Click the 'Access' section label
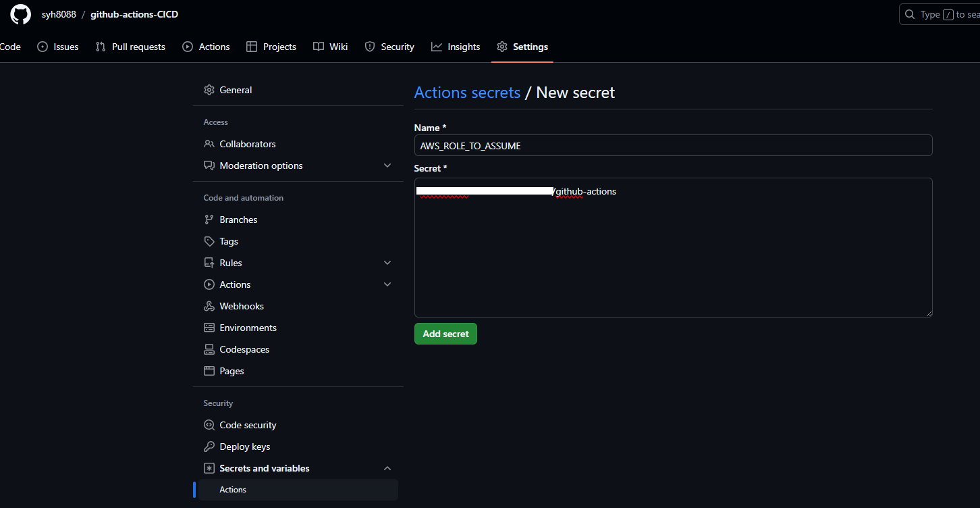Screen dimensions: 980x508 pos(216,122)
